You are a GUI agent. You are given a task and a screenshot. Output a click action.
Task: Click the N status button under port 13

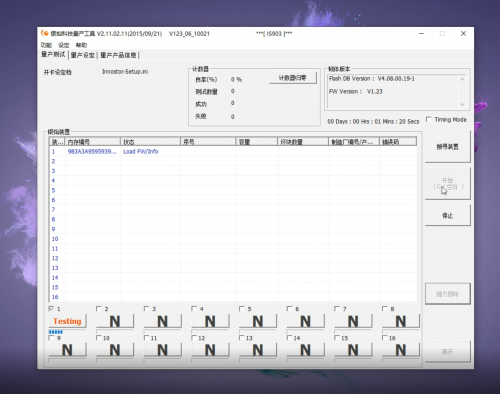(x=258, y=350)
